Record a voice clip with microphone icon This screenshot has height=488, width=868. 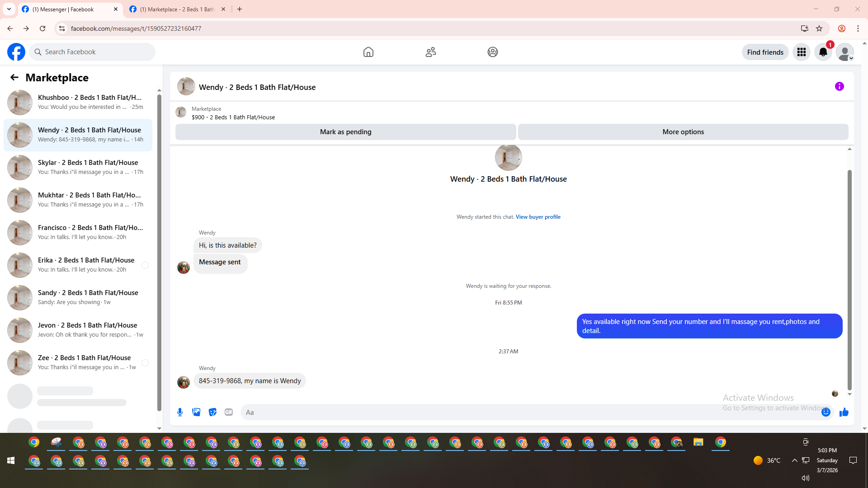click(x=180, y=412)
